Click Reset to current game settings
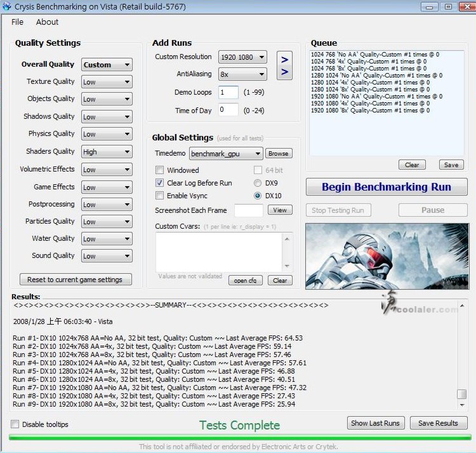Screen dimensions: 476x453 coord(76,279)
